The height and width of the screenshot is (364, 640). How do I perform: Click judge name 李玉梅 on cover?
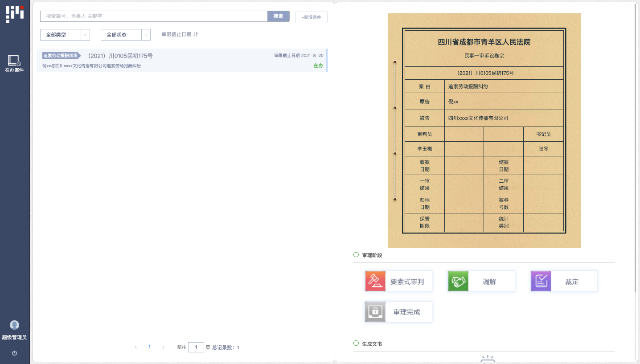(x=425, y=149)
